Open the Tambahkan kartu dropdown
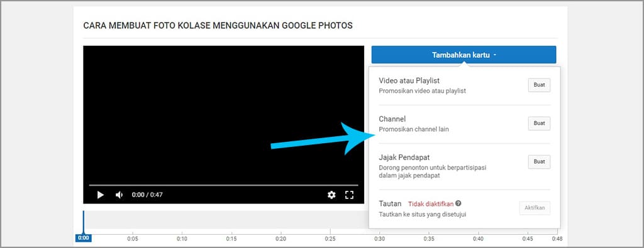Viewport: 644px width, 248px height. pyautogui.click(x=464, y=55)
